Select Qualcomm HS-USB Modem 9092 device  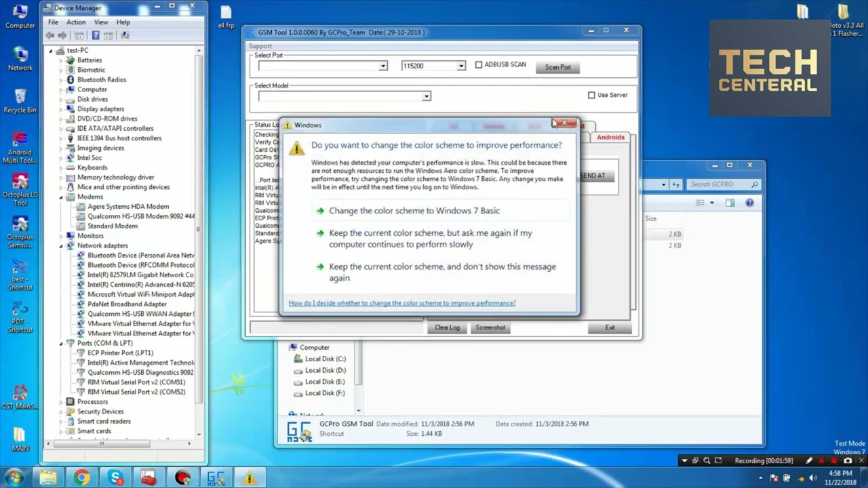point(141,216)
